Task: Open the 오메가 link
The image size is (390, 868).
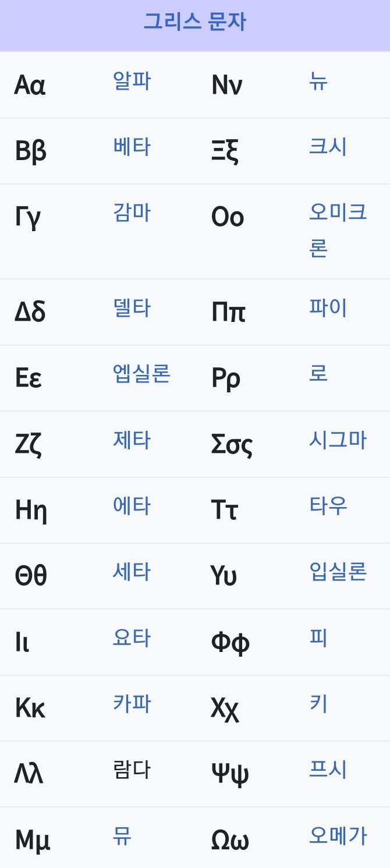Action: [338, 836]
